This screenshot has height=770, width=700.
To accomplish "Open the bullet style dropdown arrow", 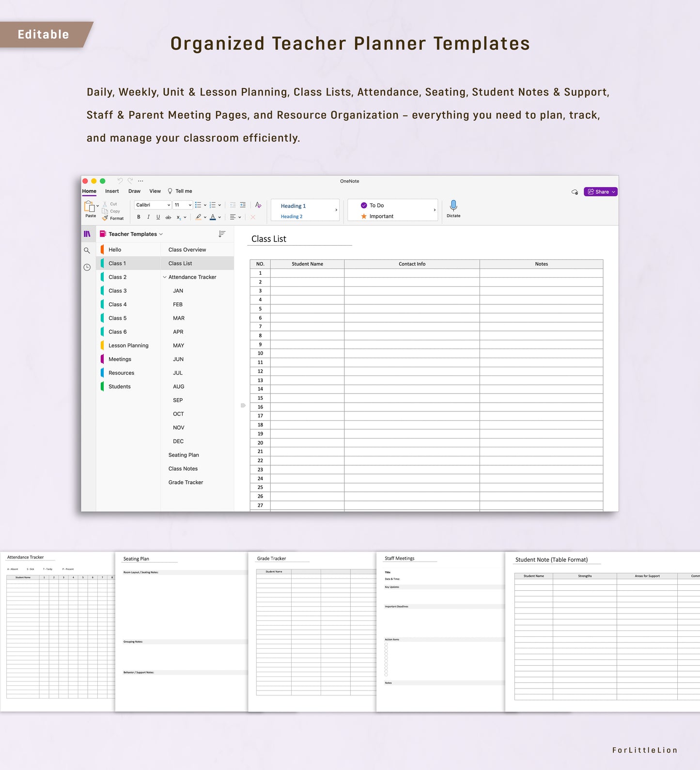I will point(205,205).
